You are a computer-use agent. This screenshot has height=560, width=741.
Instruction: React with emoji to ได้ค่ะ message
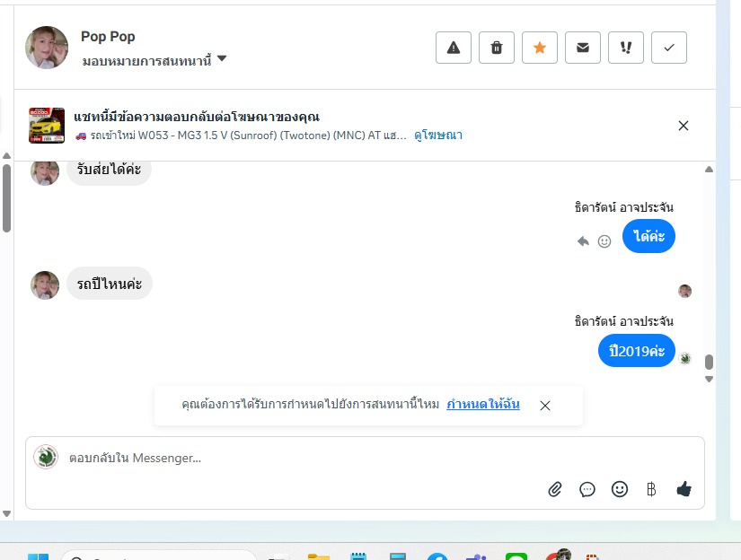pos(604,241)
